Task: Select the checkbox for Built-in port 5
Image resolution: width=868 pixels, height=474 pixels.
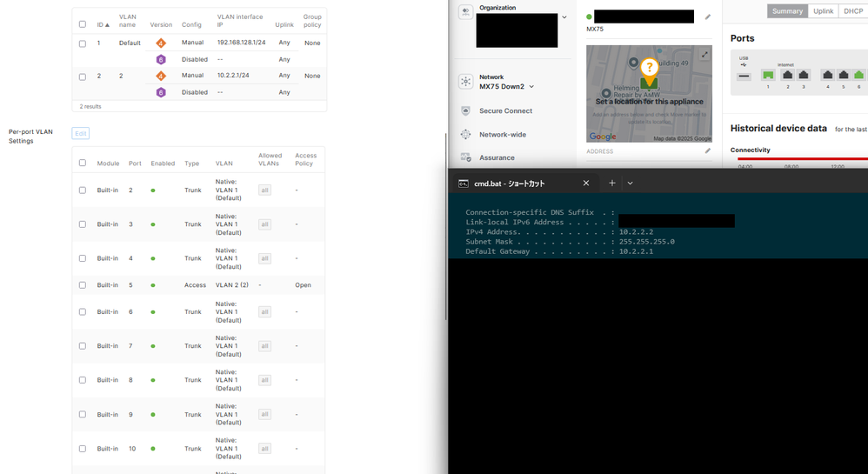Action: coord(83,285)
